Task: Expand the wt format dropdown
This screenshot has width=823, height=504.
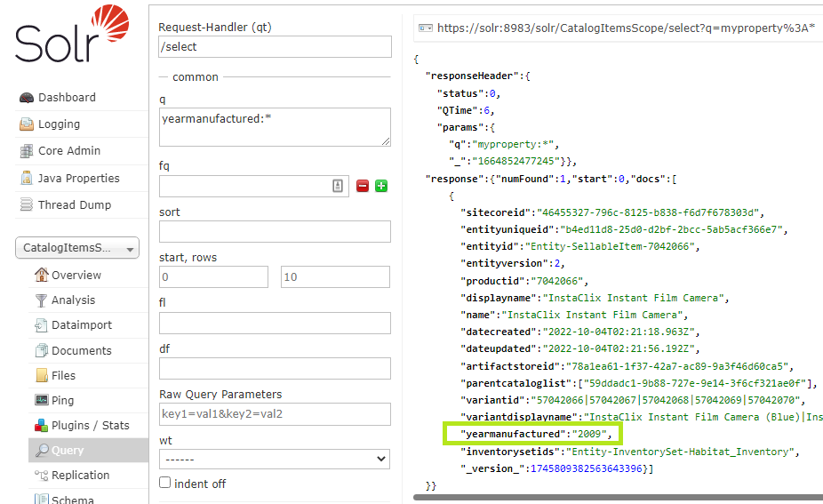Action: tap(275, 460)
